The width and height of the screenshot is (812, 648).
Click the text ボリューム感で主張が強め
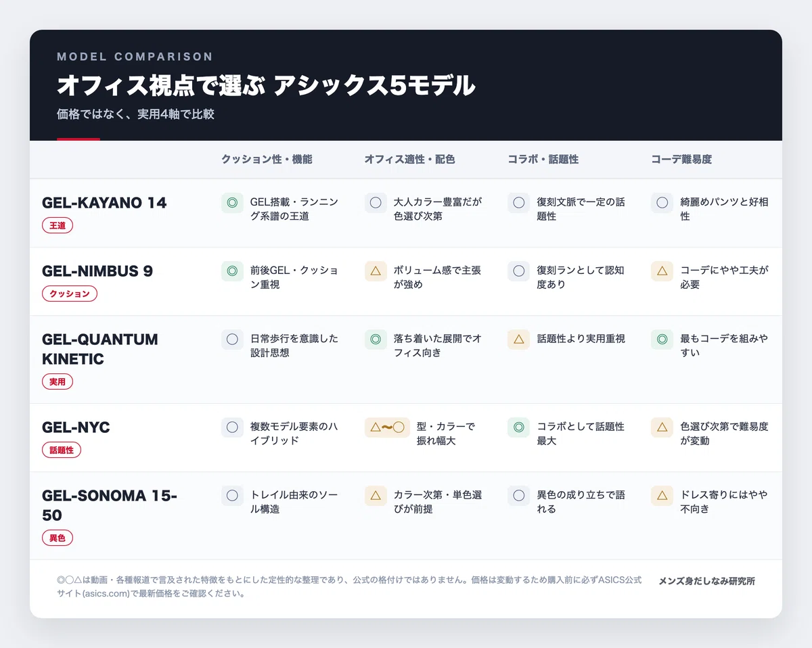coord(438,277)
